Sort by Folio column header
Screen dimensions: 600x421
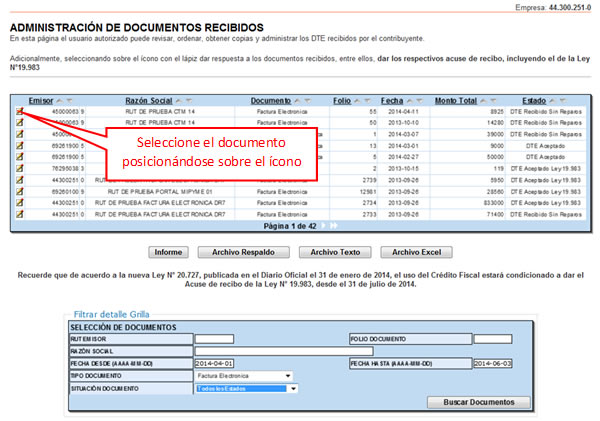tap(342, 101)
